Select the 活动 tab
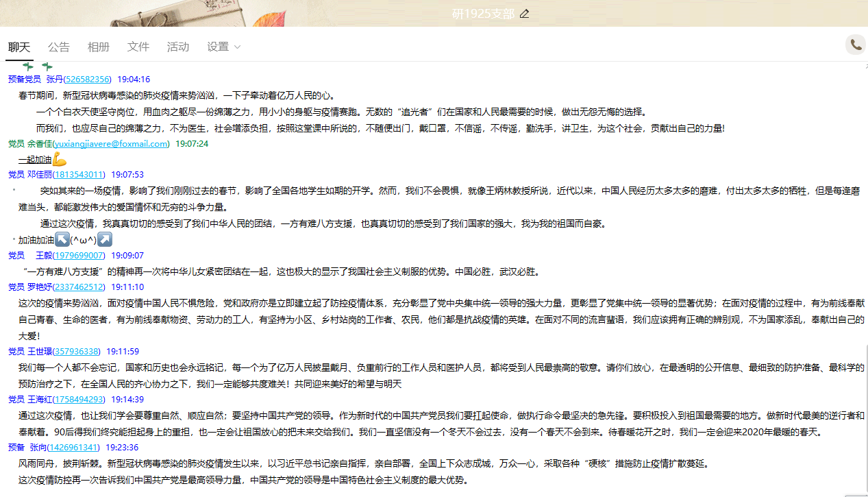The height and width of the screenshot is (497, 868). pos(178,47)
